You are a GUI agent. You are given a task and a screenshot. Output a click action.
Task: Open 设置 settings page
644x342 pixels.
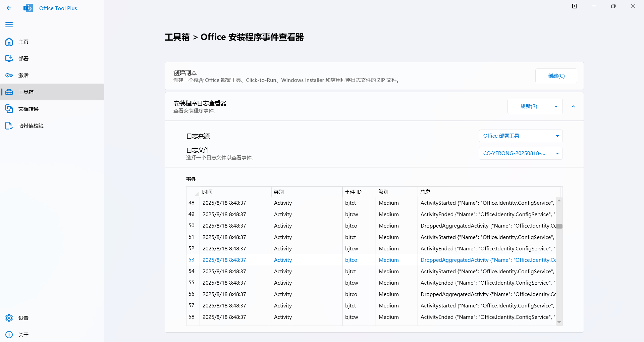point(23,318)
